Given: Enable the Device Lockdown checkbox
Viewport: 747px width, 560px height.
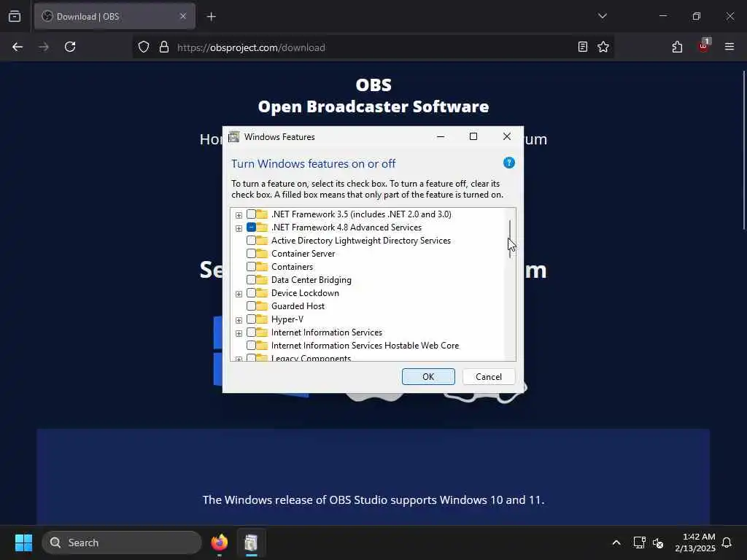Looking at the screenshot, I should click(251, 293).
